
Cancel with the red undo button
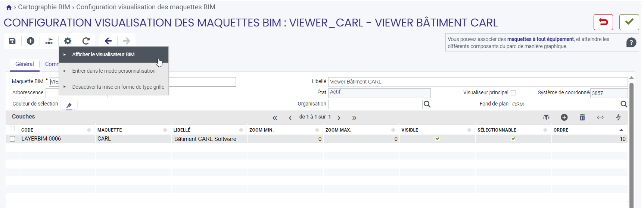point(603,22)
